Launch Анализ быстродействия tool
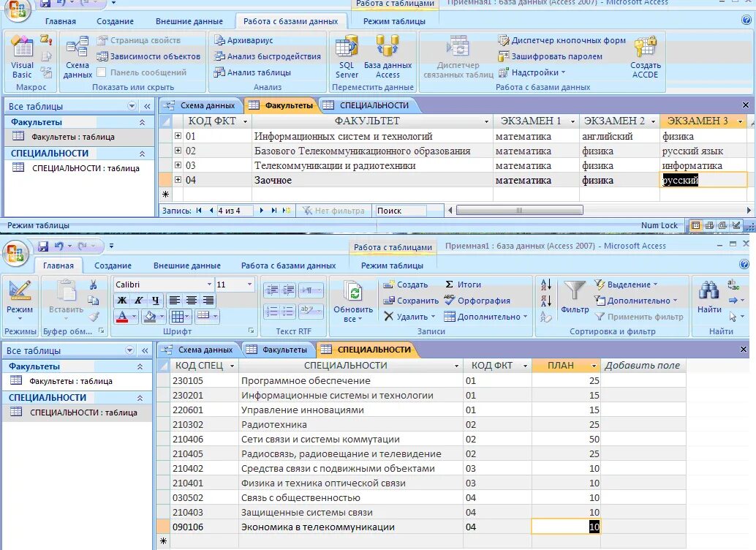Viewport: 756px width, 550px height. [268, 56]
